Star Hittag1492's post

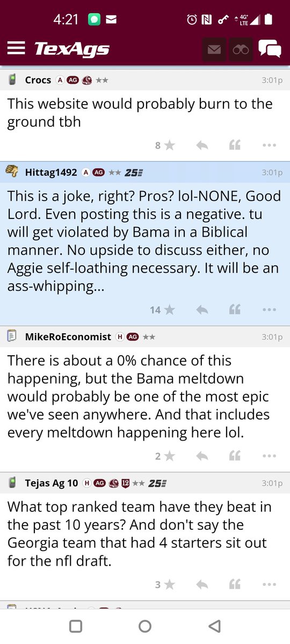pos(169,309)
